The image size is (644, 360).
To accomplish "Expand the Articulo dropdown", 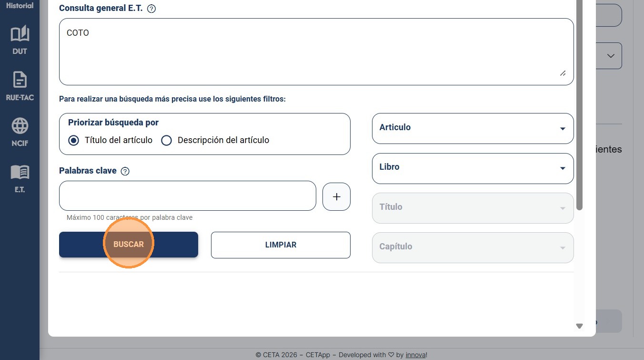I will 473,128.
